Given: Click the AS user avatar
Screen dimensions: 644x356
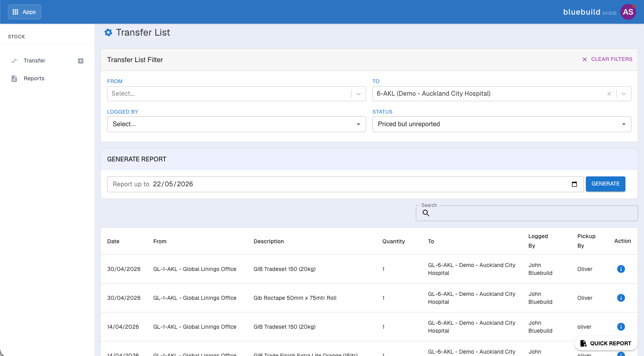Looking at the screenshot, I should click(x=628, y=12).
